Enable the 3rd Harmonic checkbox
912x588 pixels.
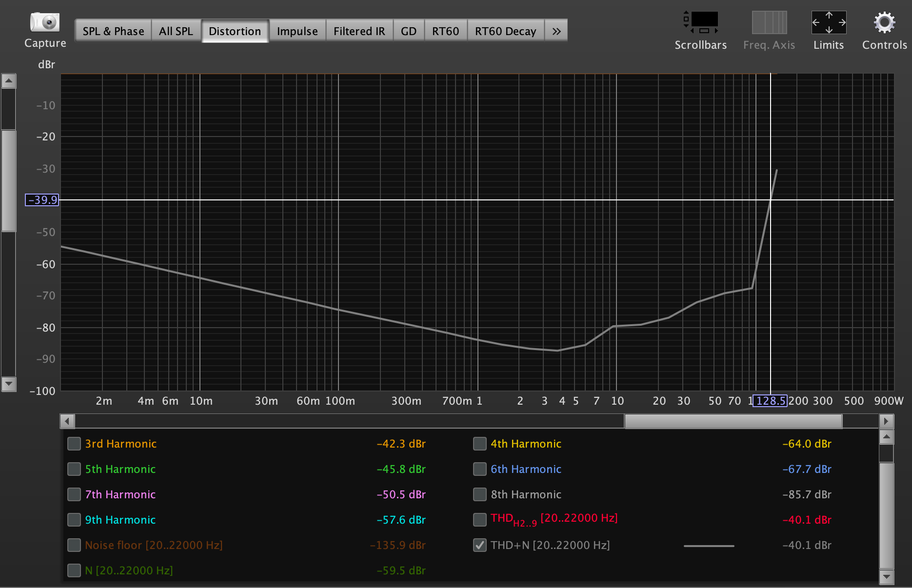74,444
